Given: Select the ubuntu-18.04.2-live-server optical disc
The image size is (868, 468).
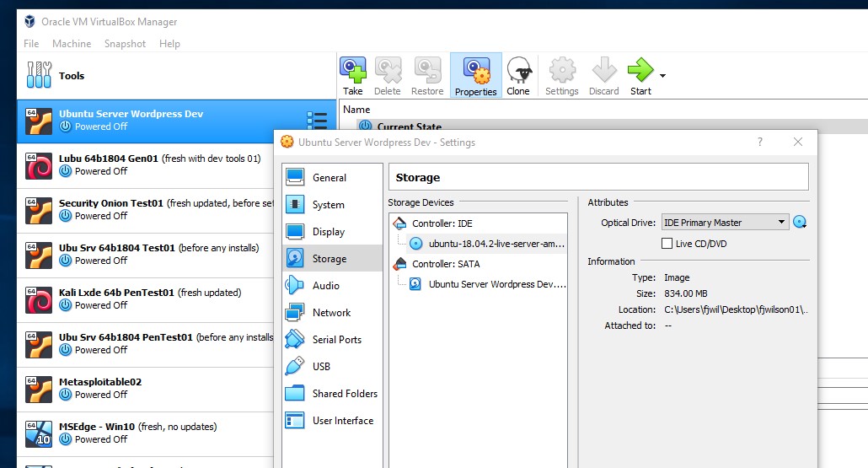Looking at the screenshot, I should 487,243.
